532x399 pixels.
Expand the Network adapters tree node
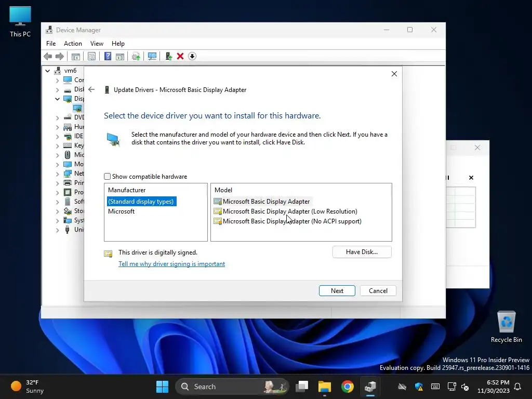point(57,174)
